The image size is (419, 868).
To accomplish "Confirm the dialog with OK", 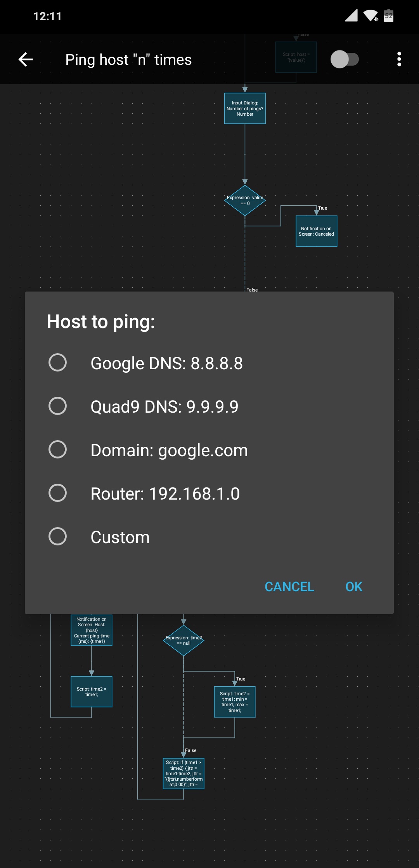I will coord(354,587).
